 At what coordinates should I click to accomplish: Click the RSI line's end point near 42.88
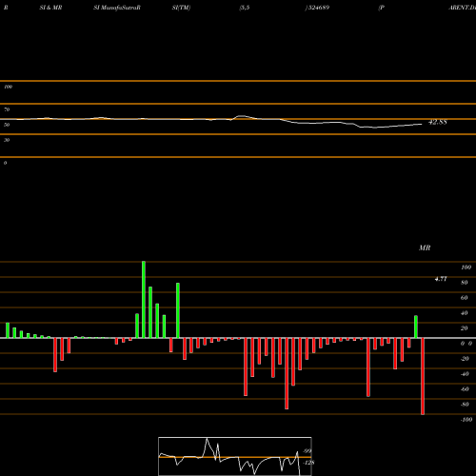pyautogui.click(x=422, y=125)
